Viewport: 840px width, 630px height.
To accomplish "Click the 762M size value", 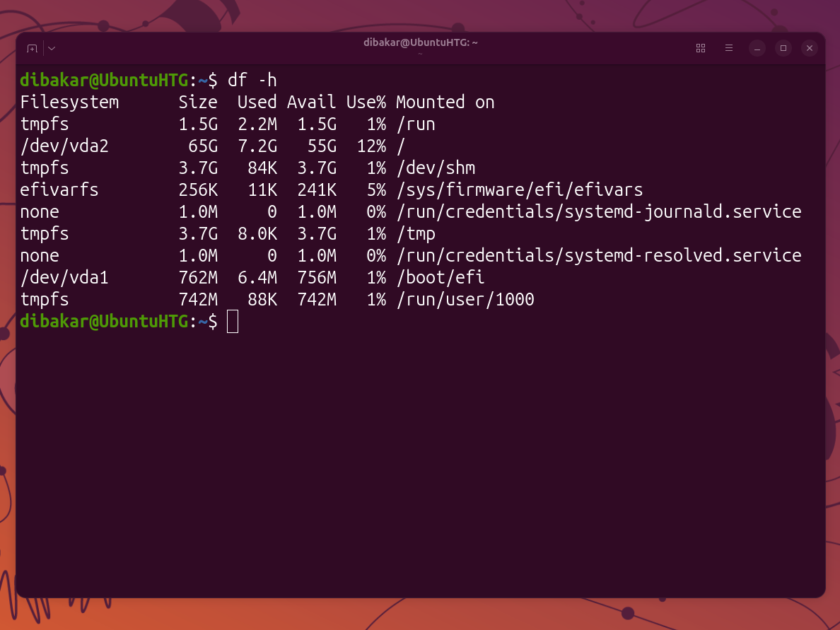I will pos(198,277).
